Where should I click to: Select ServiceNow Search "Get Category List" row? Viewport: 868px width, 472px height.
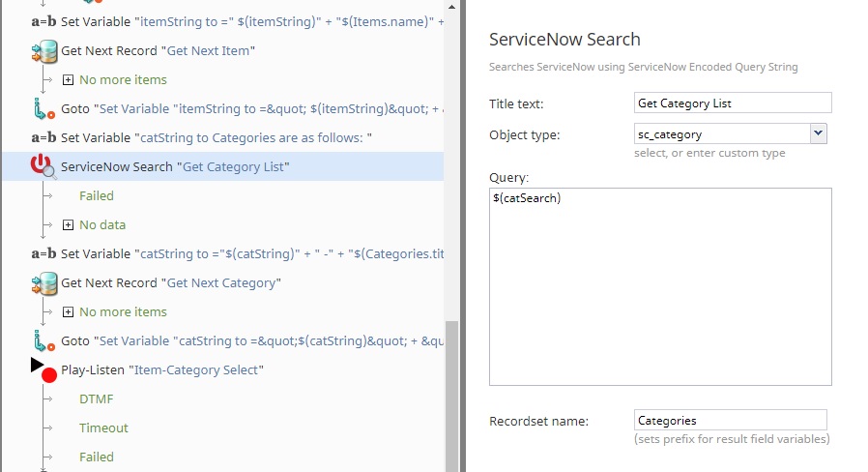[x=223, y=166]
